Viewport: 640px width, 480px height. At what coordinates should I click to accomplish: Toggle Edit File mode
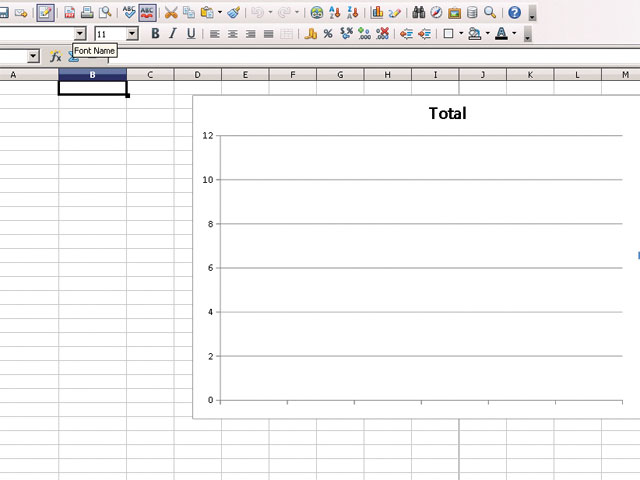(x=45, y=13)
